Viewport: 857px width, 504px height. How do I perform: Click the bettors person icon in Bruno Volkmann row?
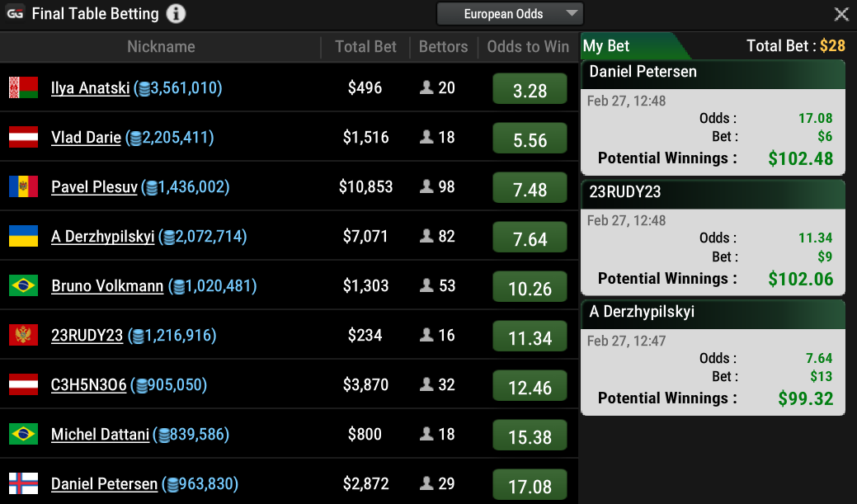click(x=426, y=285)
